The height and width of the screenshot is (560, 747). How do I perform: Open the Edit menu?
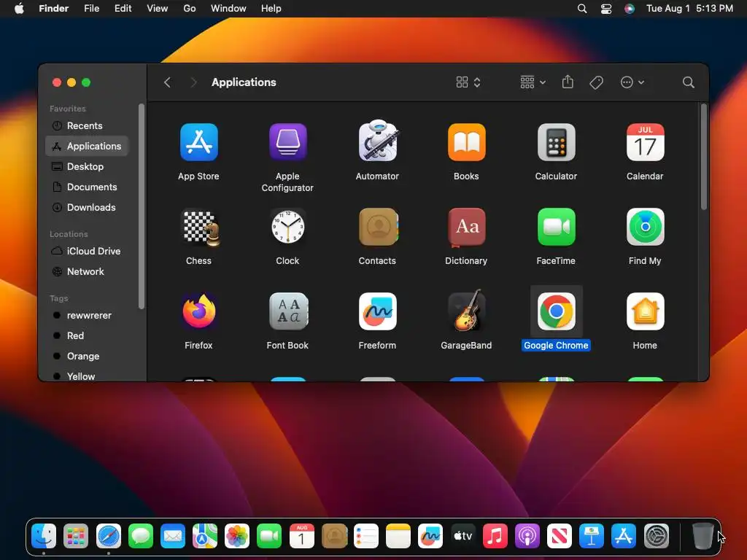tap(123, 9)
